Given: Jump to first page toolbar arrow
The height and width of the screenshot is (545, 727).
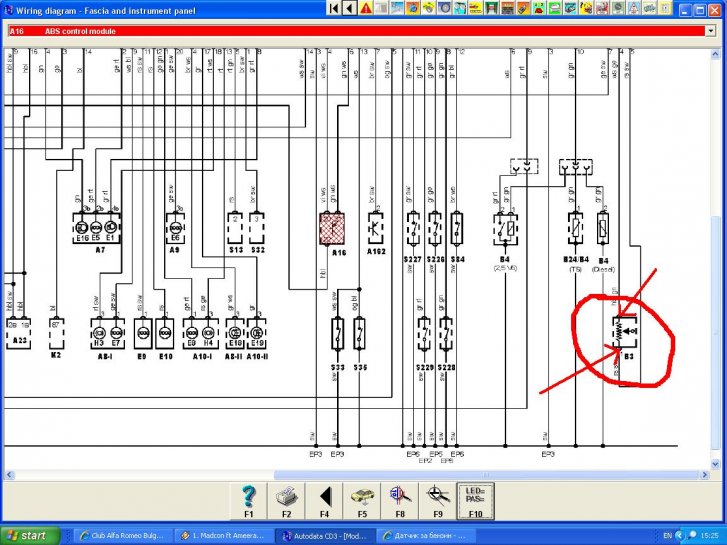Looking at the screenshot, I should (333, 9).
